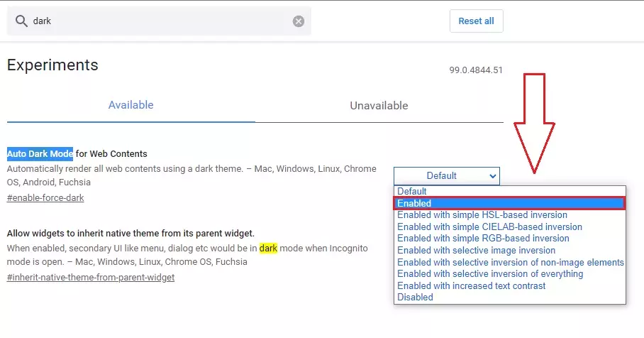Switch to the Unavailable tab
Image resolution: width=644 pixels, height=338 pixels.
pos(379,106)
